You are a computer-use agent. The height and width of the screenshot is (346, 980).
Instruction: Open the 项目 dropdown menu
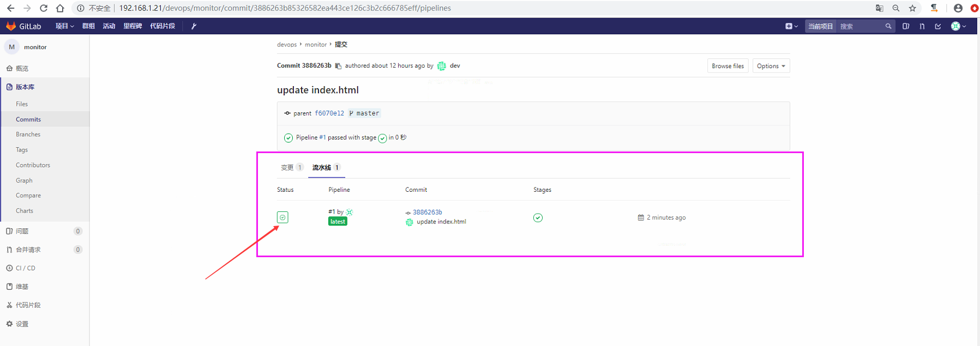(64, 26)
